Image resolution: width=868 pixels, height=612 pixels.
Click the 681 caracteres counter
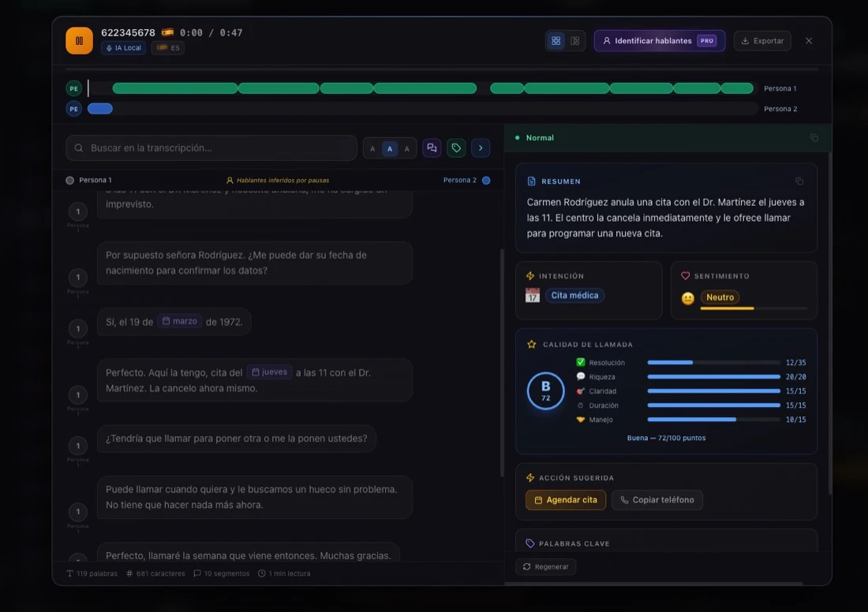(155, 574)
